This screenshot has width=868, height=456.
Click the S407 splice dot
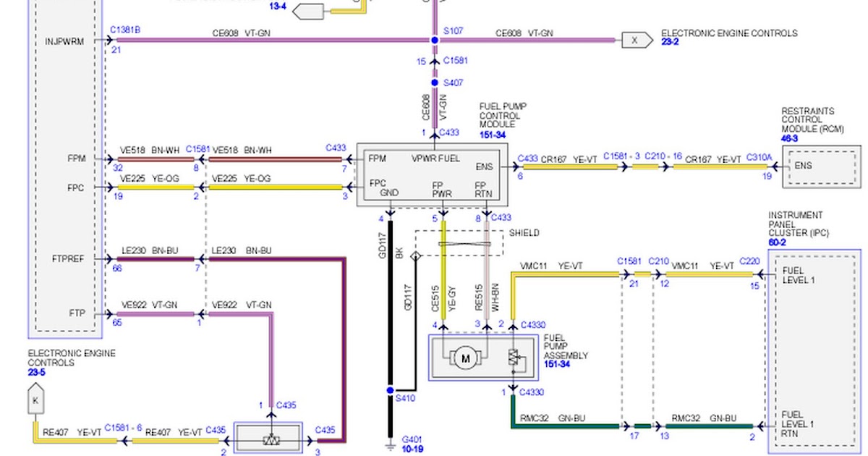tap(435, 83)
